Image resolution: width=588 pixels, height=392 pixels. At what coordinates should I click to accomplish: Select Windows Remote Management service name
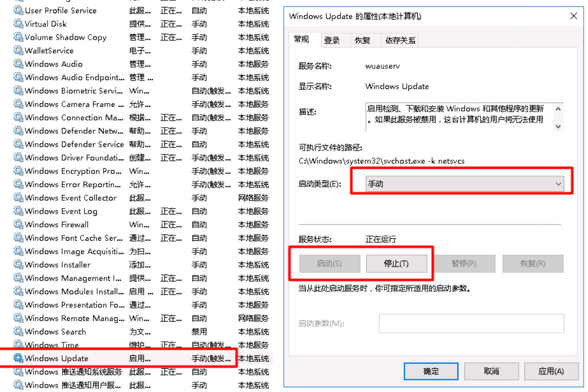pyautogui.click(x=74, y=318)
